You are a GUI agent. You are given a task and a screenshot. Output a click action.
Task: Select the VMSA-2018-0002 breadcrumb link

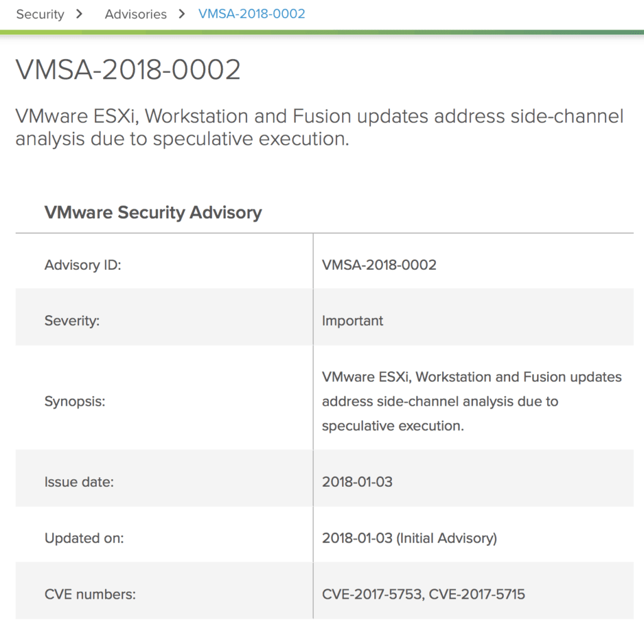(x=252, y=14)
